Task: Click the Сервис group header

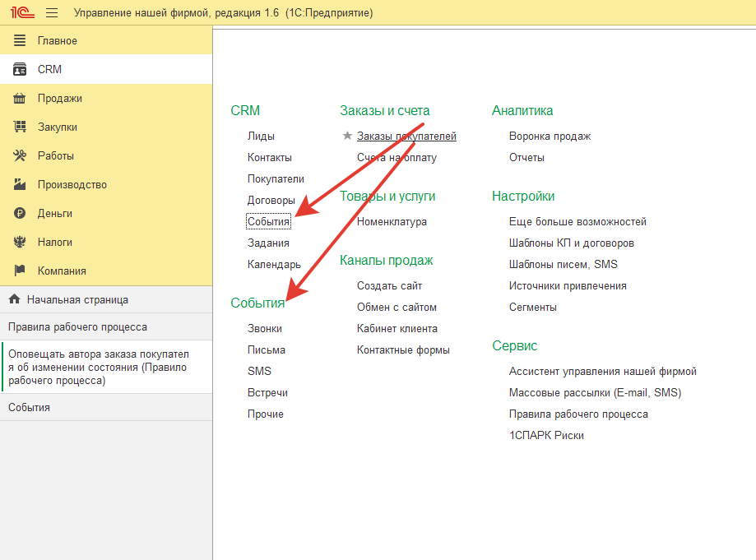Action: click(x=514, y=345)
